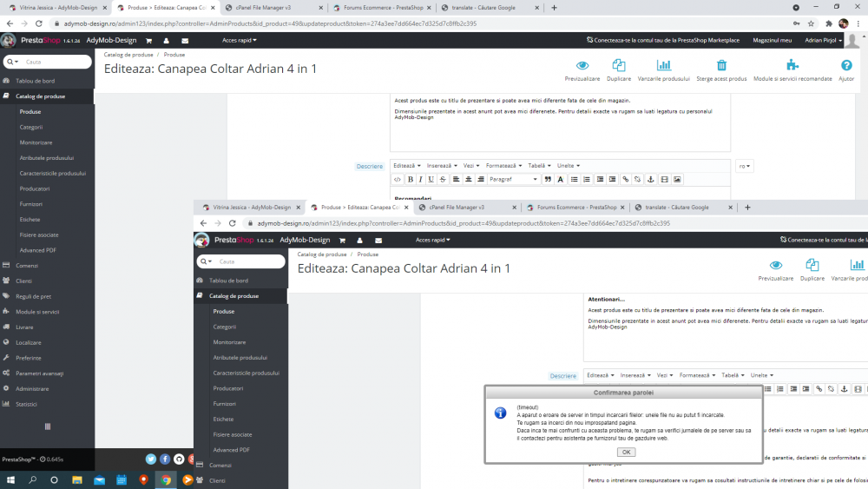Open the Adrian Pirjol account dropdown

[823, 41]
